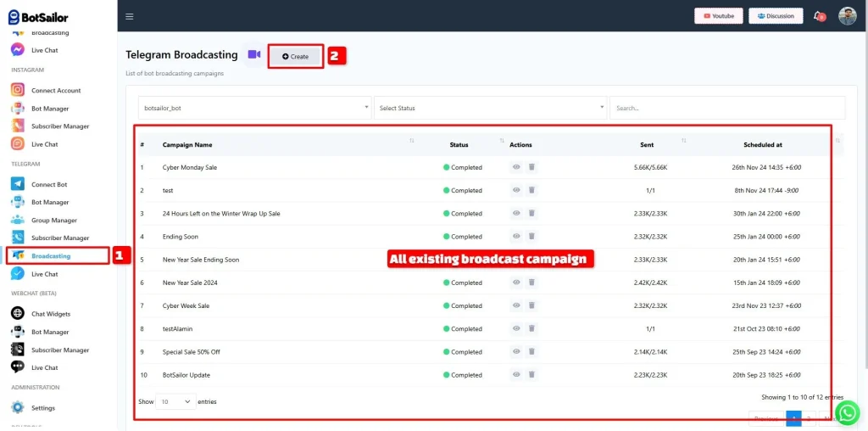Sort by Status column

click(502, 141)
